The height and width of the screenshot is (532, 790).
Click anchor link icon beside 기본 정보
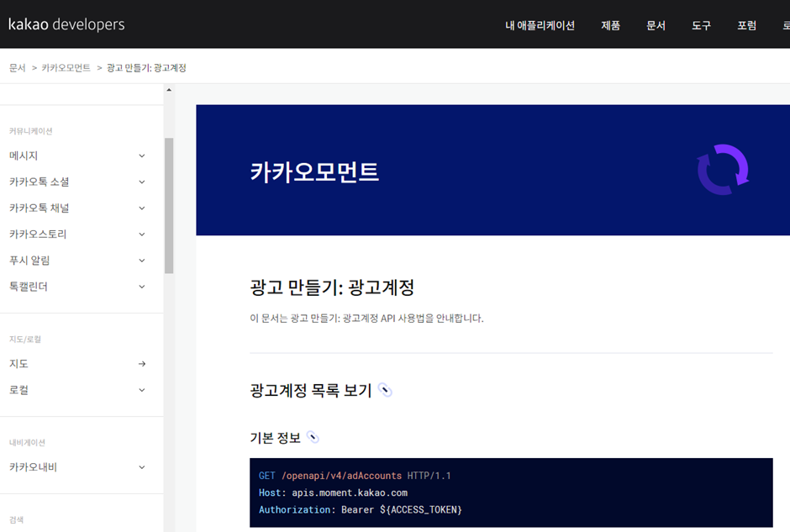coord(313,437)
